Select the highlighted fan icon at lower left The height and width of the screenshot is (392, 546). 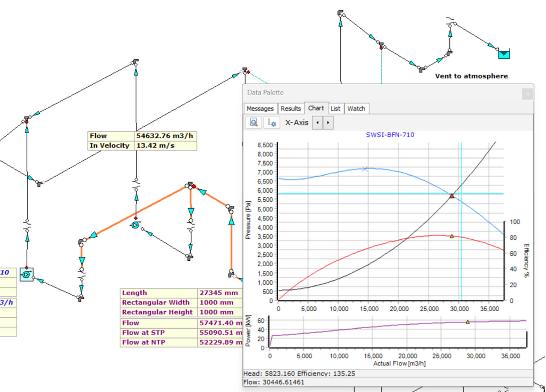27,274
